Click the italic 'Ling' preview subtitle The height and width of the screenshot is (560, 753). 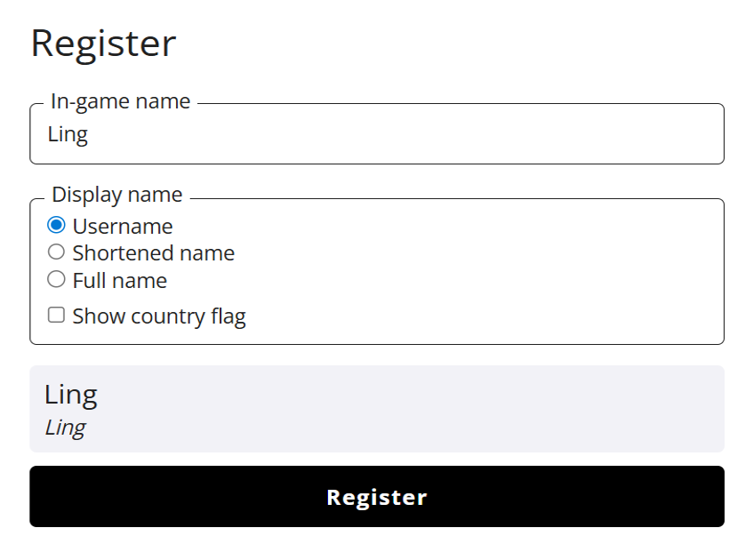coord(65,428)
